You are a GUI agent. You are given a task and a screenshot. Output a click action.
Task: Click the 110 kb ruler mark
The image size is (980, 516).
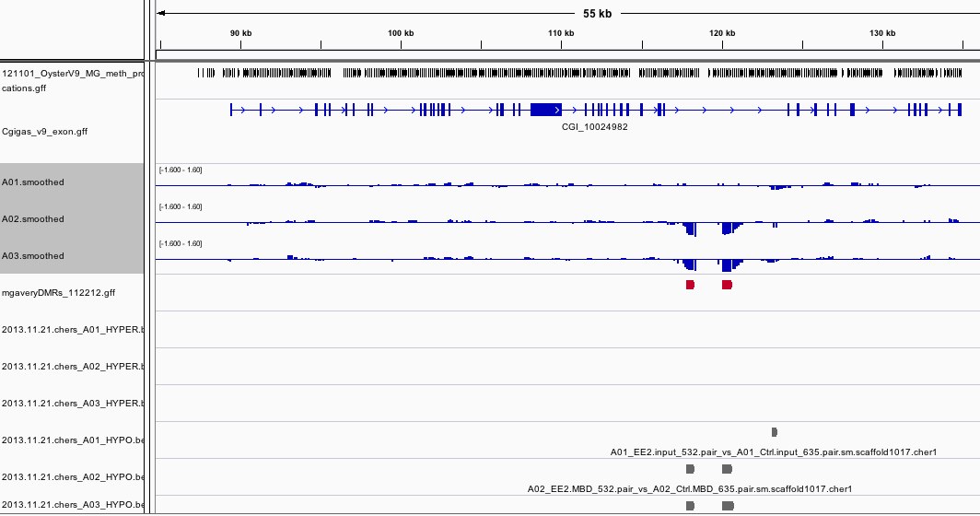561,33
